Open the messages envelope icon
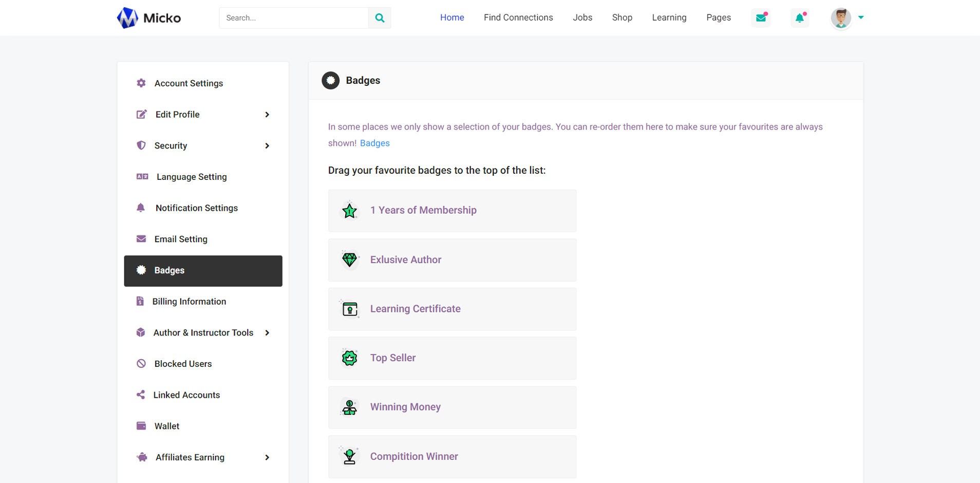The width and height of the screenshot is (980, 483). (x=761, y=18)
